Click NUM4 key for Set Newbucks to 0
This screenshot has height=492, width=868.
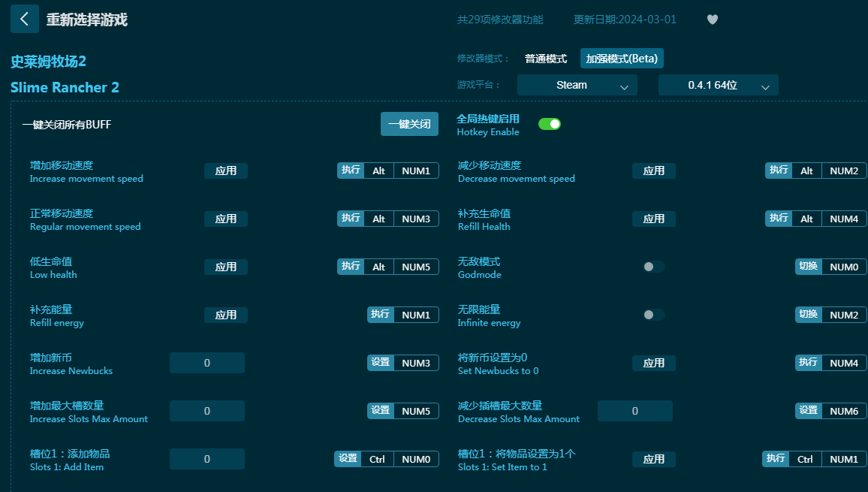[844, 363]
